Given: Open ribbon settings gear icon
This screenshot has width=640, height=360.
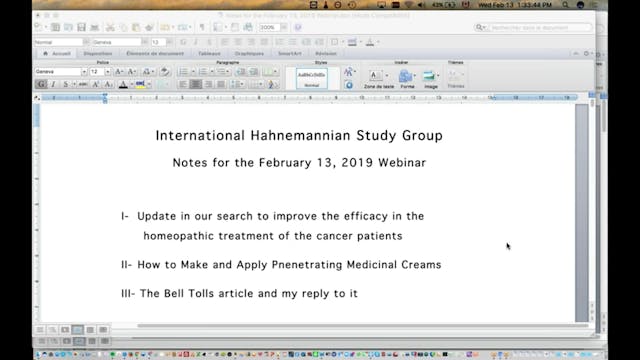Looking at the screenshot, I should point(586,53).
